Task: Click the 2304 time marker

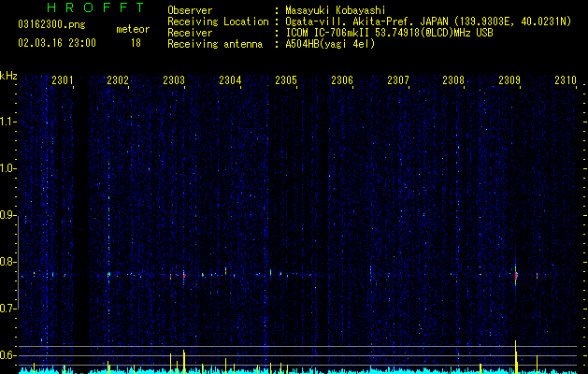Action: [x=230, y=80]
